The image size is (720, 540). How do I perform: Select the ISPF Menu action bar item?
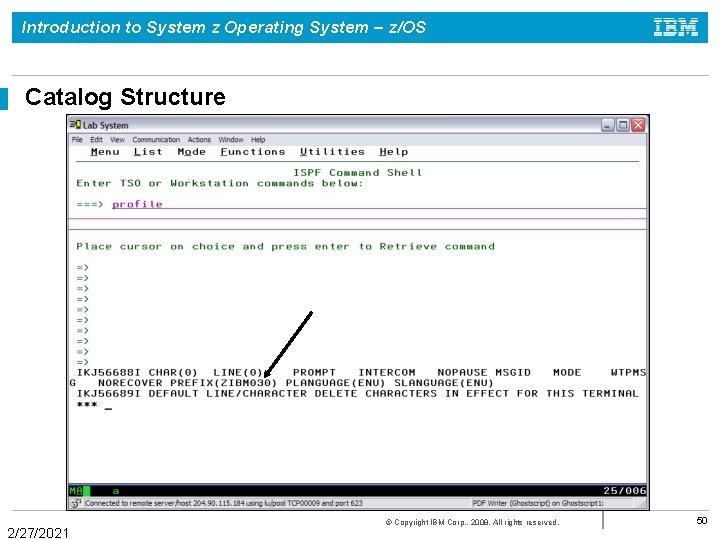click(105, 152)
